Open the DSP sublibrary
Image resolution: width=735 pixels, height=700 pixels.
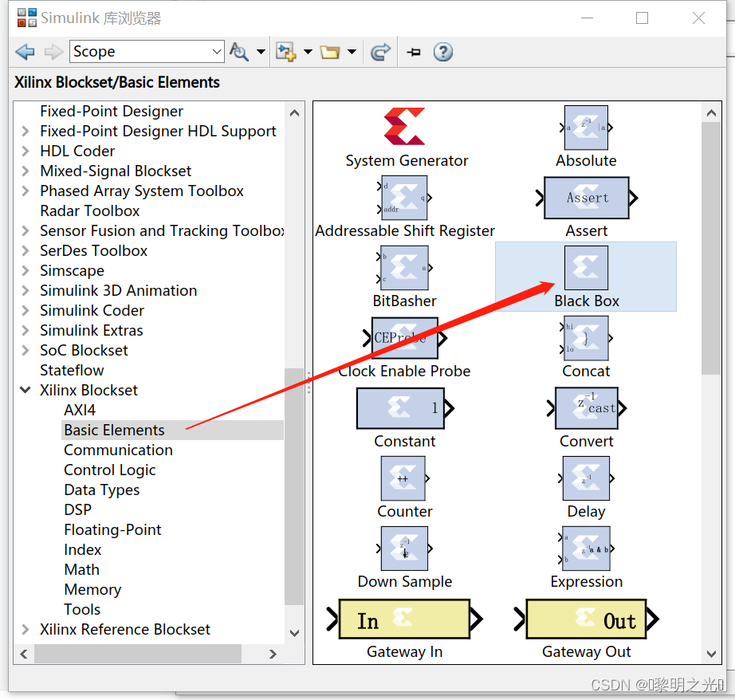pyautogui.click(x=78, y=509)
